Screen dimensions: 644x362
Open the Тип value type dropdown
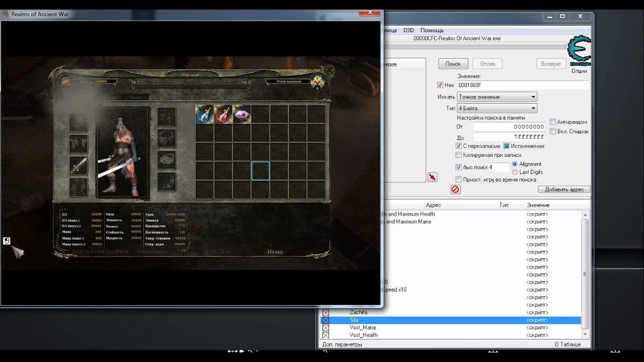[497, 108]
